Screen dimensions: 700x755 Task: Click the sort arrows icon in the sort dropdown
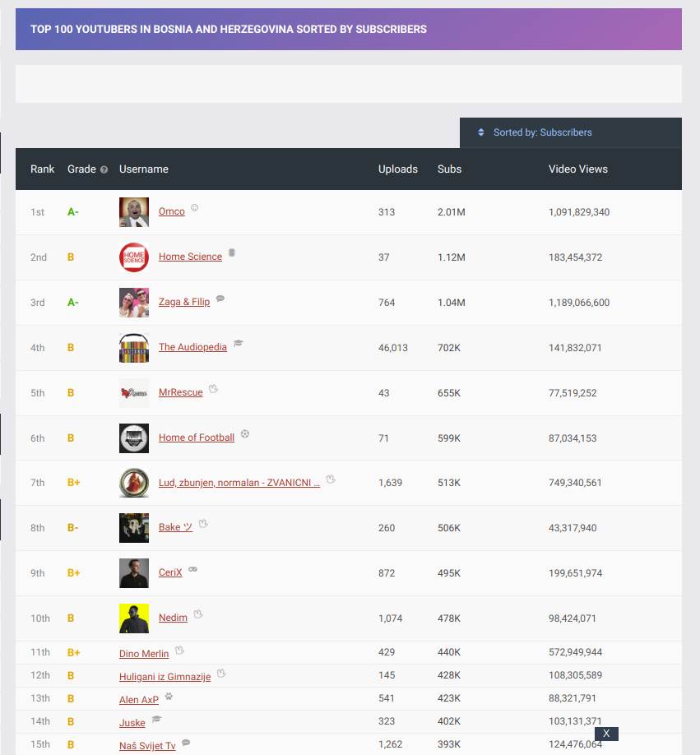[481, 132]
